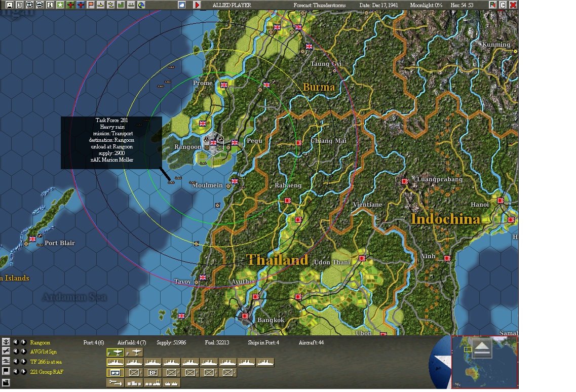Screen dimensions: 576x392
Task: Click the 221 Group RAF label
Action: (47, 372)
